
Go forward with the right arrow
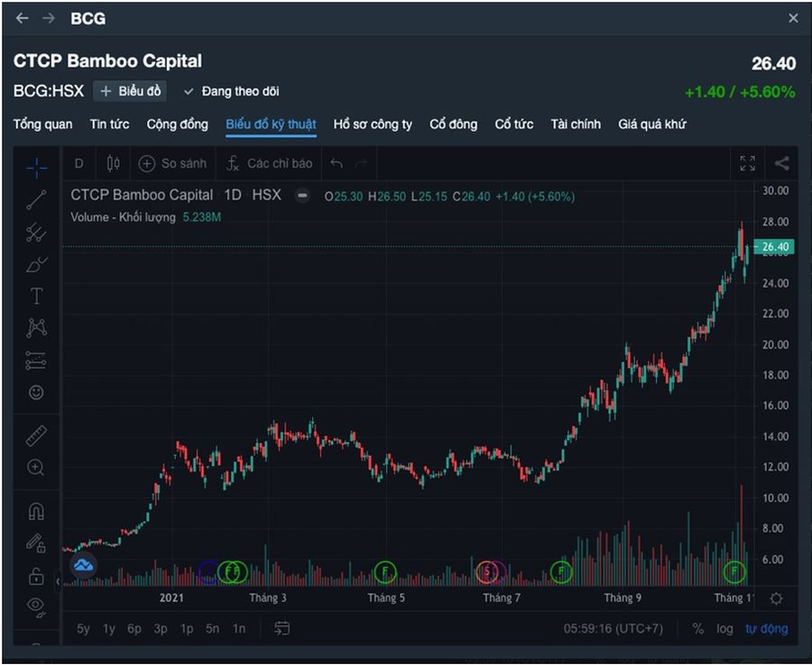click(49, 18)
